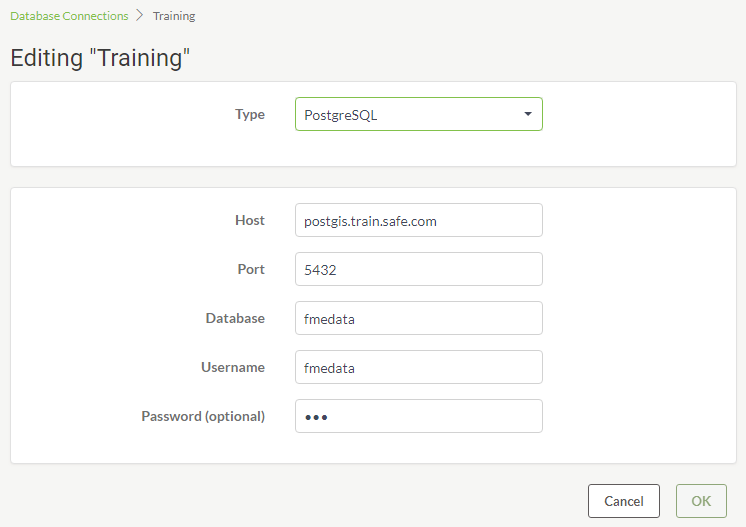Click the Training breadcrumb item
Screen dimensions: 746x527
coord(174,16)
